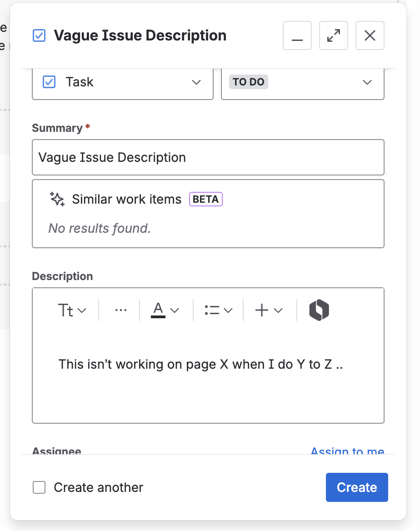Expand dialog to full screen
420x531 pixels.
point(334,35)
